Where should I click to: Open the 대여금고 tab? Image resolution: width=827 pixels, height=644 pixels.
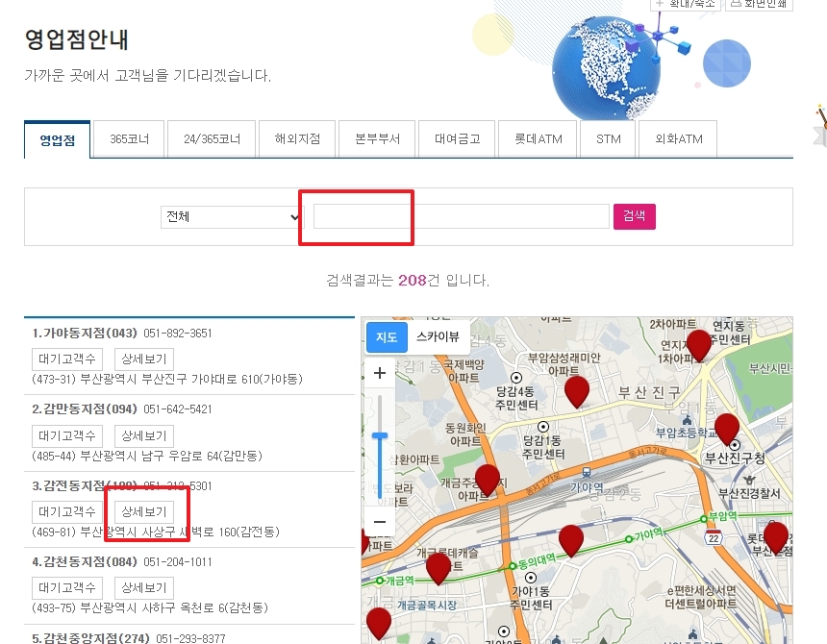click(457, 139)
